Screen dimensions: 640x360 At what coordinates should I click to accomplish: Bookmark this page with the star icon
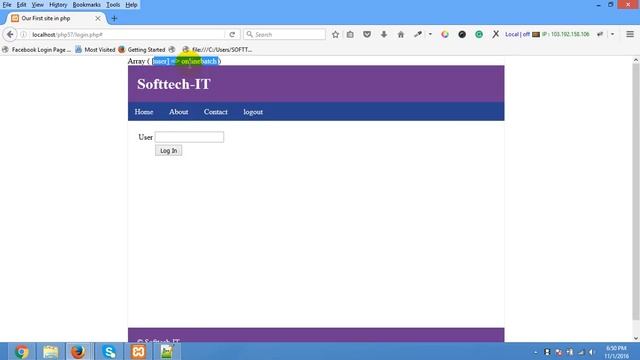335,35
